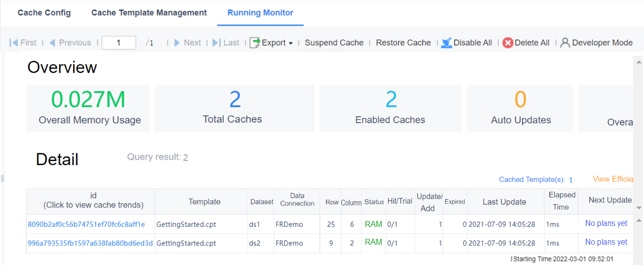Screen dimensions: 644x265
Task: Click Overall Memory Usage card
Action: (x=87, y=108)
